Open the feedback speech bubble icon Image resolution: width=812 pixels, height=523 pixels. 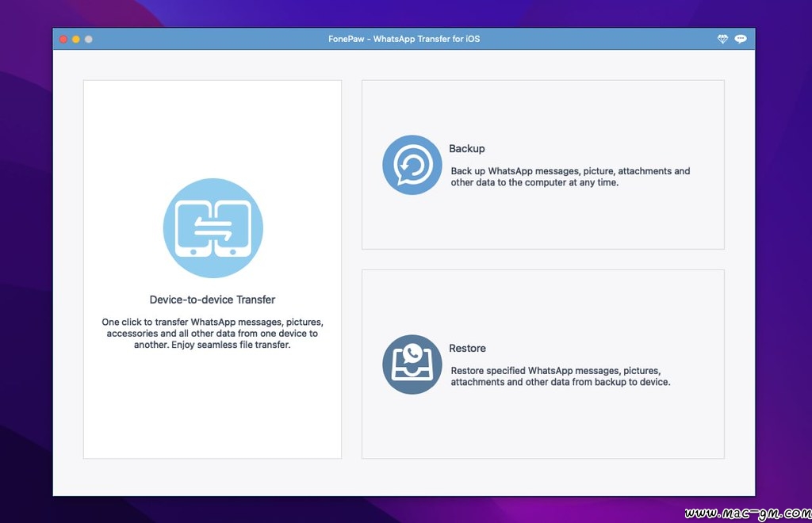coord(741,39)
